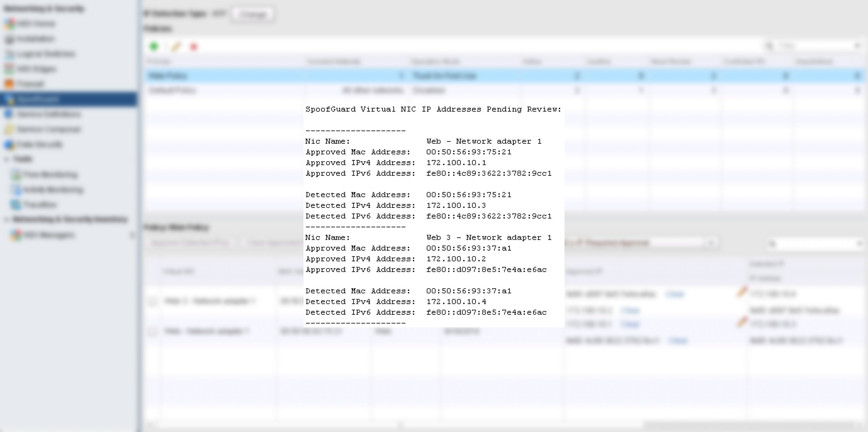The width and height of the screenshot is (868, 432).
Task: Click the pencil edit policy icon
Action: click(x=176, y=46)
